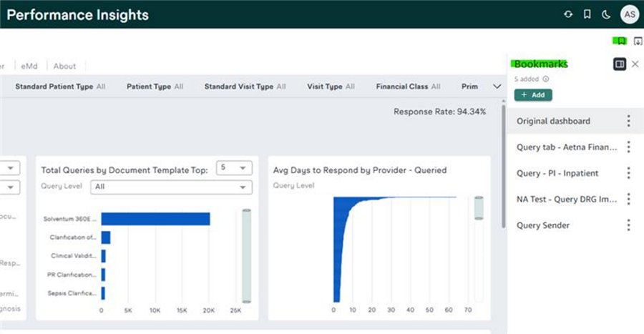Select the NA Test - Query DRG Im... bookmark
Image resolution: width=644 pixels, height=334 pixels.
[567, 199]
